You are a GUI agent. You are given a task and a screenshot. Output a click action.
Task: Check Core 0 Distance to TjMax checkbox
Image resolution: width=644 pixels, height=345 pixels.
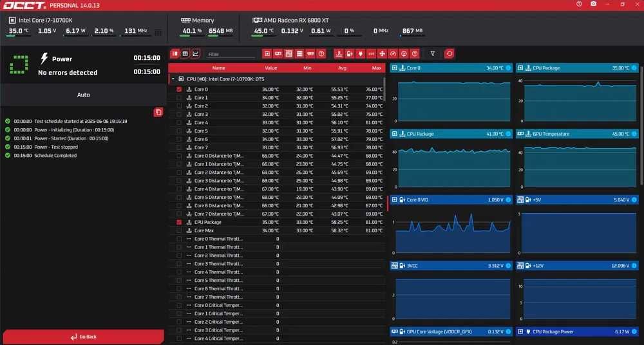[179, 156]
